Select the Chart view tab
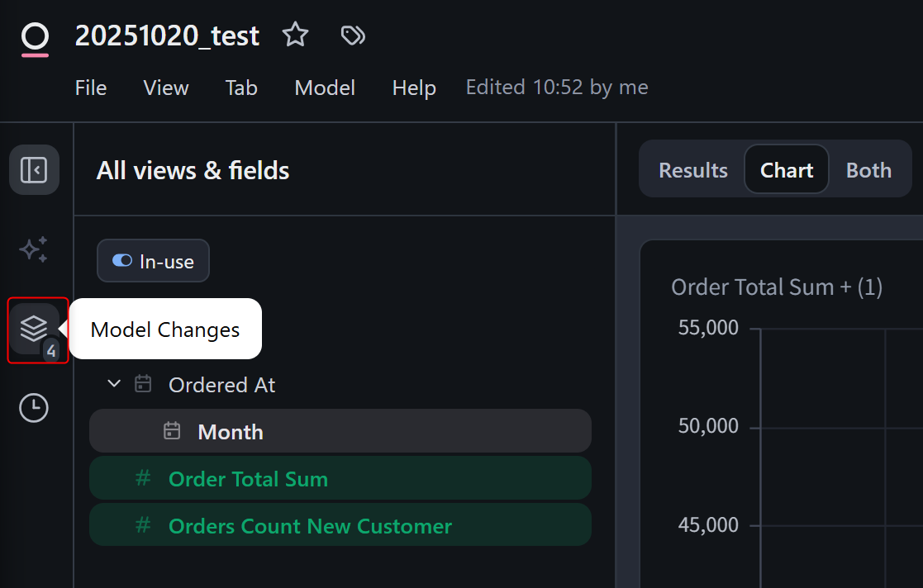The height and width of the screenshot is (588, 923). pyautogui.click(x=787, y=170)
